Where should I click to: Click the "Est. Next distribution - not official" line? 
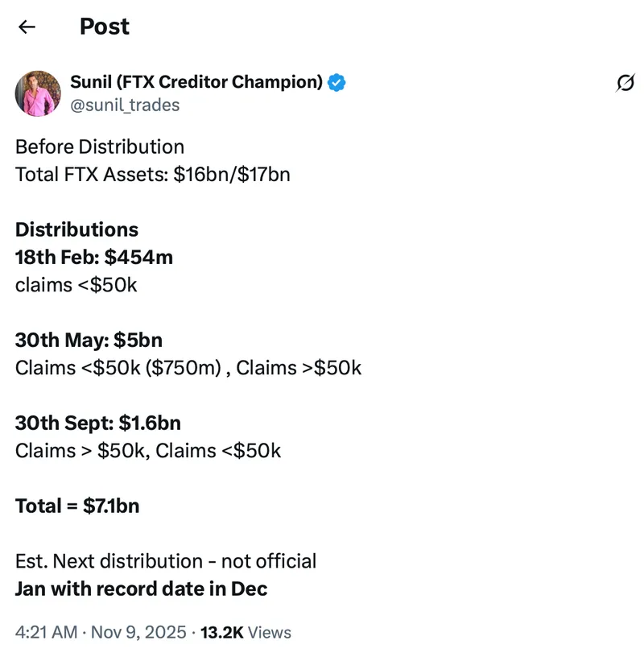166,561
